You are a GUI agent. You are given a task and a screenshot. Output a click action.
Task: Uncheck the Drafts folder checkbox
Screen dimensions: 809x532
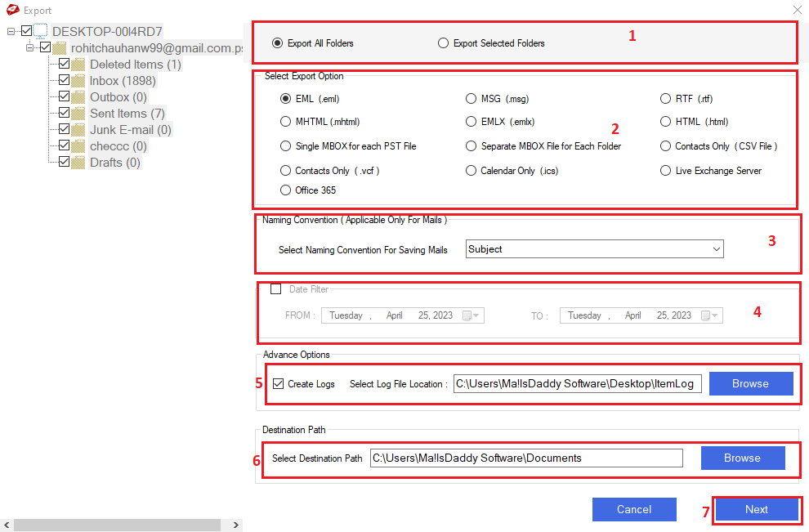[x=64, y=162]
